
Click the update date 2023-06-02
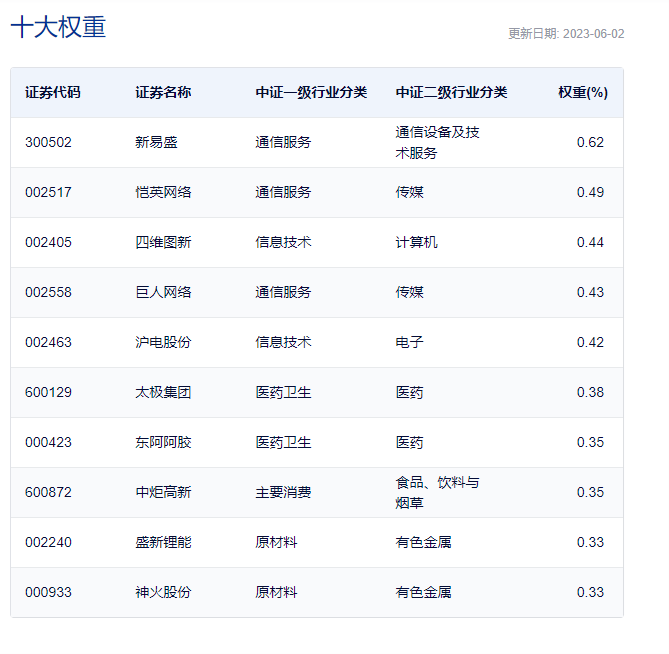click(593, 34)
